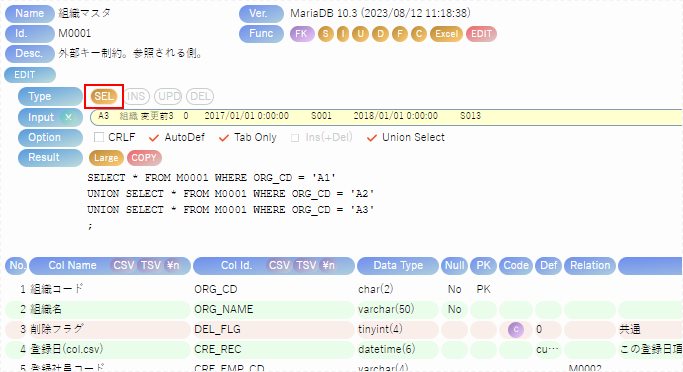Click the Relation column header
This screenshot has width=683, height=372.
click(590, 265)
